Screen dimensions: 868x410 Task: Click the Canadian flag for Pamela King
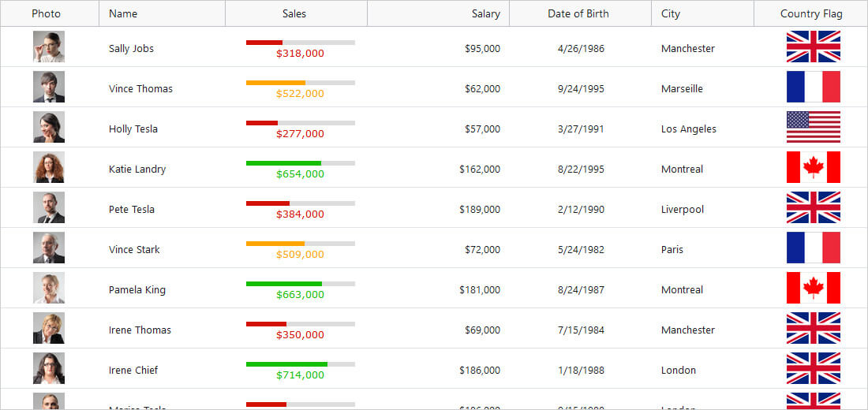pyautogui.click(x=813, y=288)
